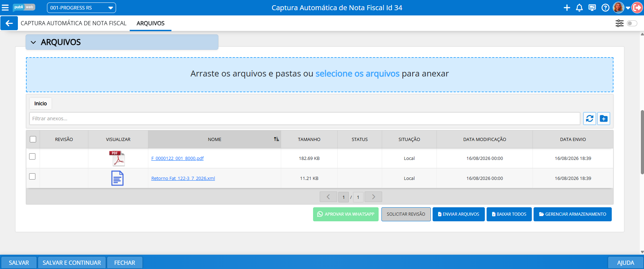
Task: Preview the XML document icon
Action: click(117, 178)
